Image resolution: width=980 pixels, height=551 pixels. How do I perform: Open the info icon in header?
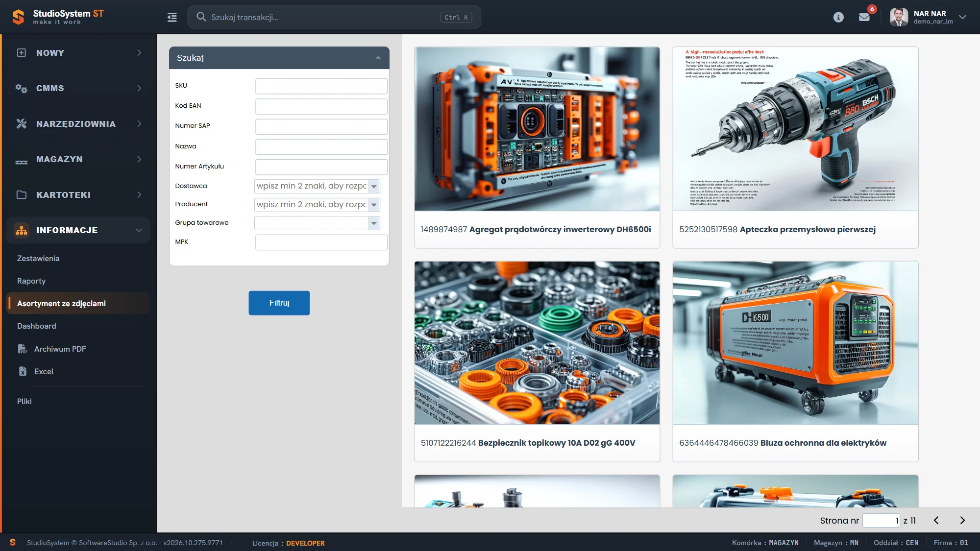[838, 17]
